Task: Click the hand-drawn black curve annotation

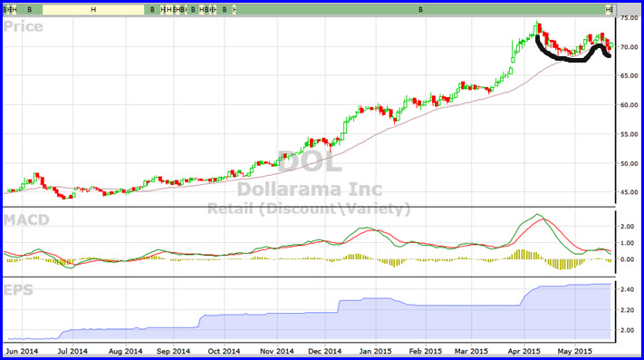Action: (x=573, y=52)
